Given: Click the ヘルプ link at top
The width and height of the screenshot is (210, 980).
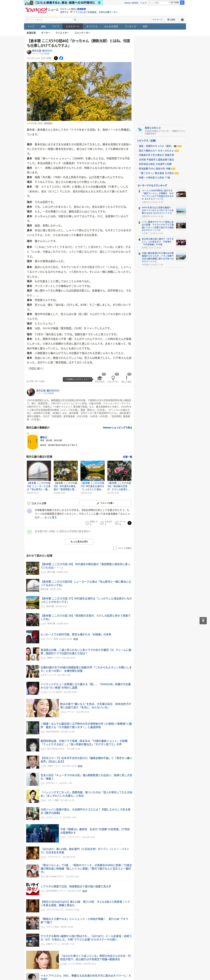Looking at the screenshot, I should (x=143, y=3).
